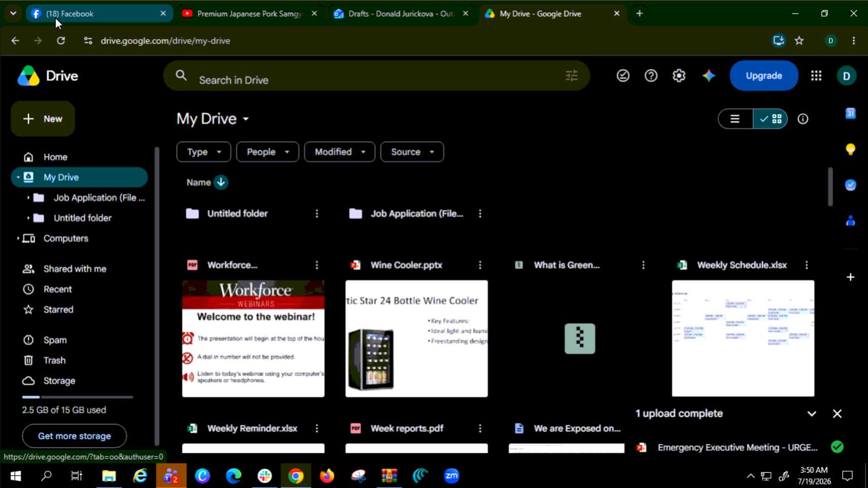The image size is (868, 488).
Task: Expand Computers in sidebar
Action: click(x=18, y=238)
